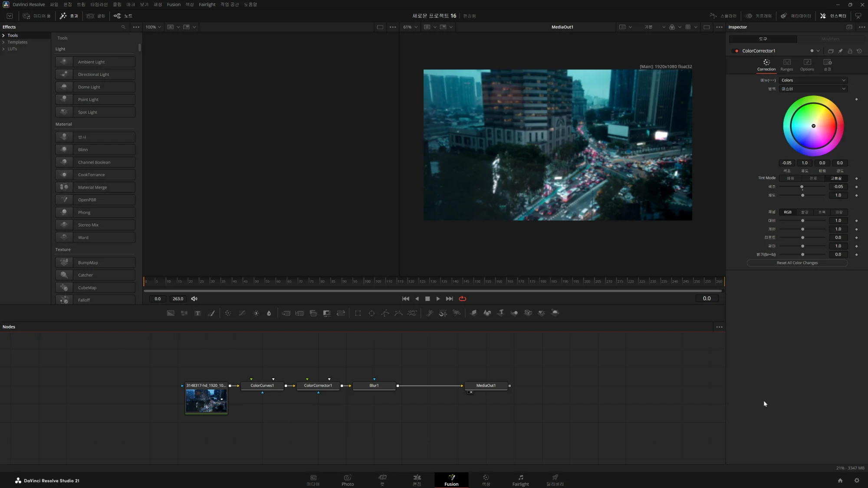Image resolution: width=868 pixels, height=488 pixels.
Task: Open the Colors menu dropdown in Inspector
Action: (x=813, y=80)
